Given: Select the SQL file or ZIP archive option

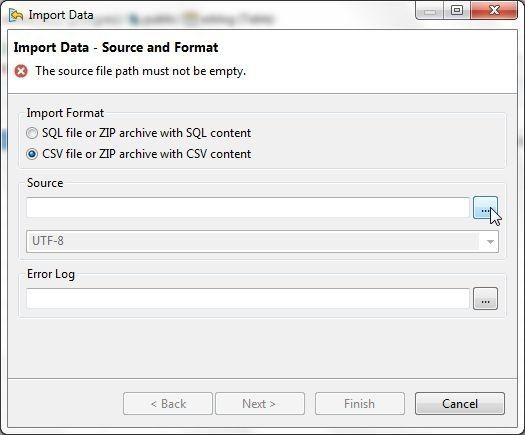Looking at the screenshot, I should point(139,133).
